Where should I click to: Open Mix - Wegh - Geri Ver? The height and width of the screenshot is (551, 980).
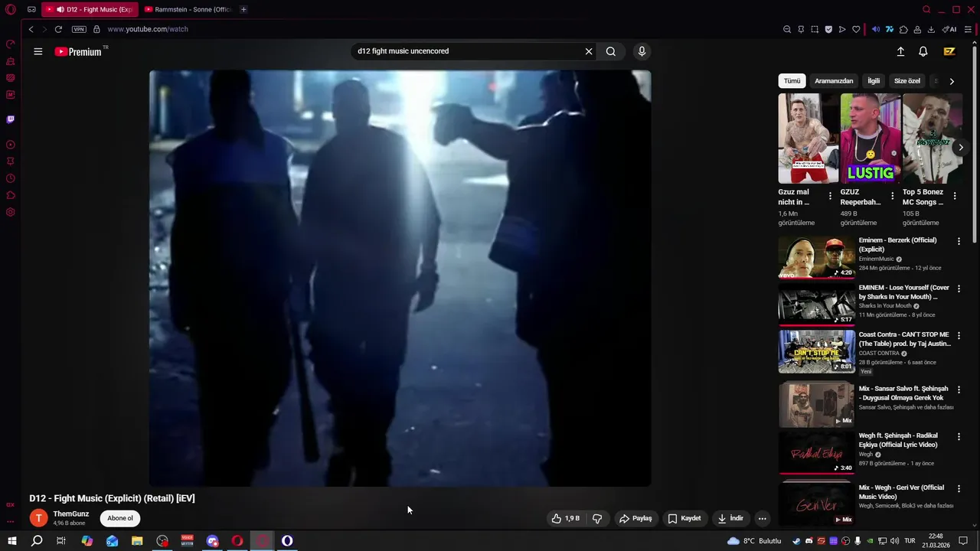[817, 504]
